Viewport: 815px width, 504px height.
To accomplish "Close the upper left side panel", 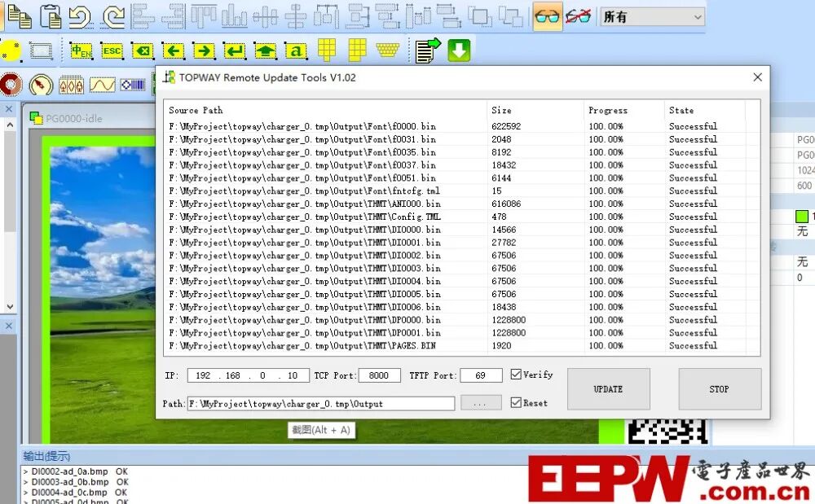I will coord(9,109).
